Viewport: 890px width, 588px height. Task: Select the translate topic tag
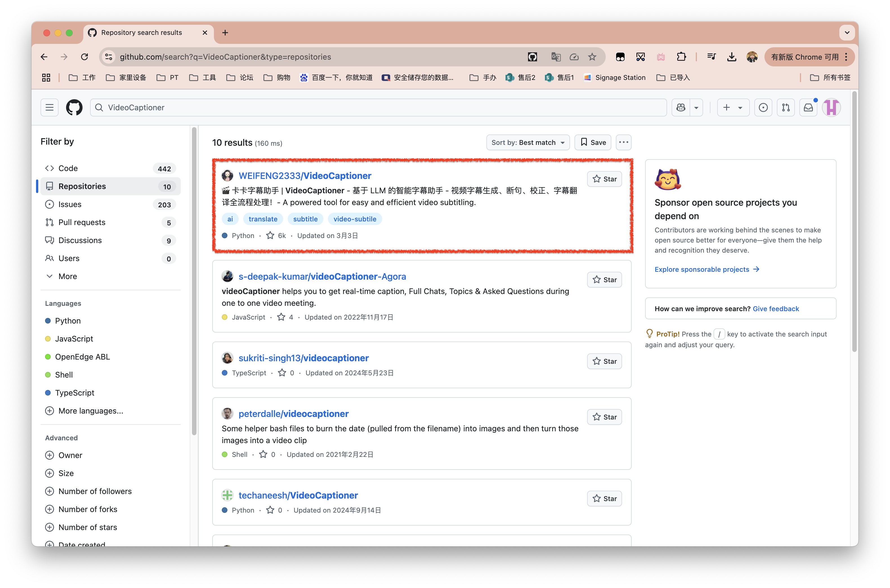(x=263, y=219)
